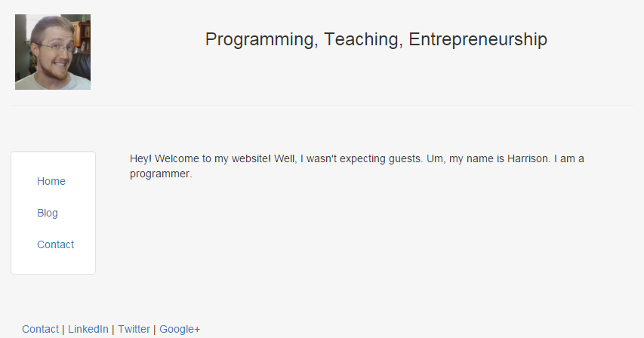Click the word 'programmer.' on second line
This screenshot has height=338, width=644.
[161, 174]
